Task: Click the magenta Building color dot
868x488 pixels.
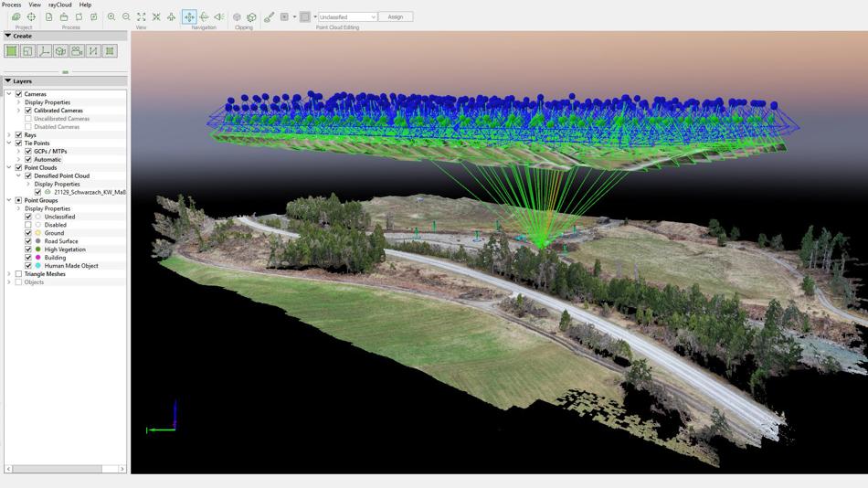Action: pyautogui.click(x=38, y=258)
